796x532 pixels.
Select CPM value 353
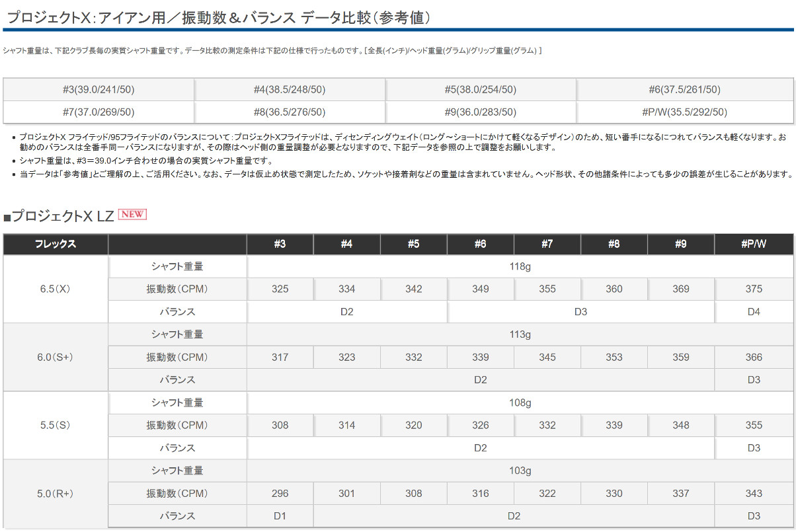[x=614, y=357]
